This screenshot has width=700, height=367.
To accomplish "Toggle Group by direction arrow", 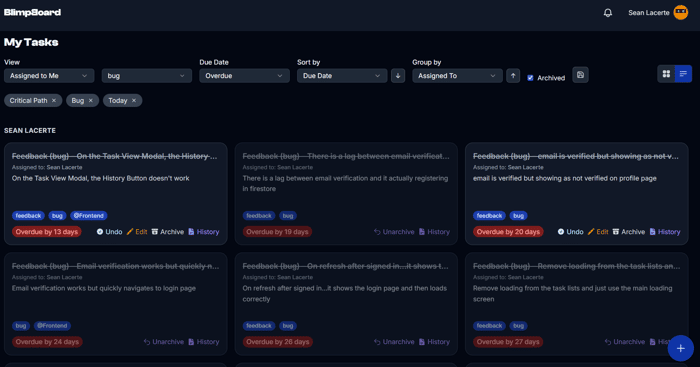I will tap(513, 76).
